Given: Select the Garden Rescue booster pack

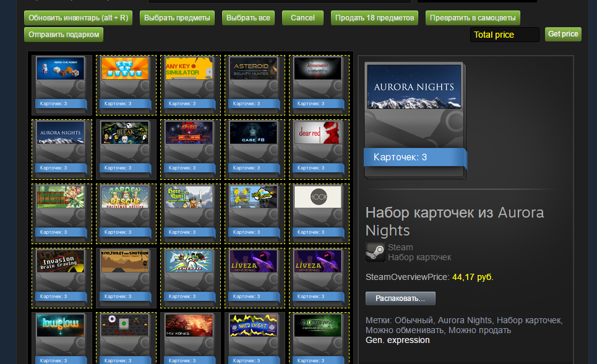Looking at the screenshot, I should (126, 214).
